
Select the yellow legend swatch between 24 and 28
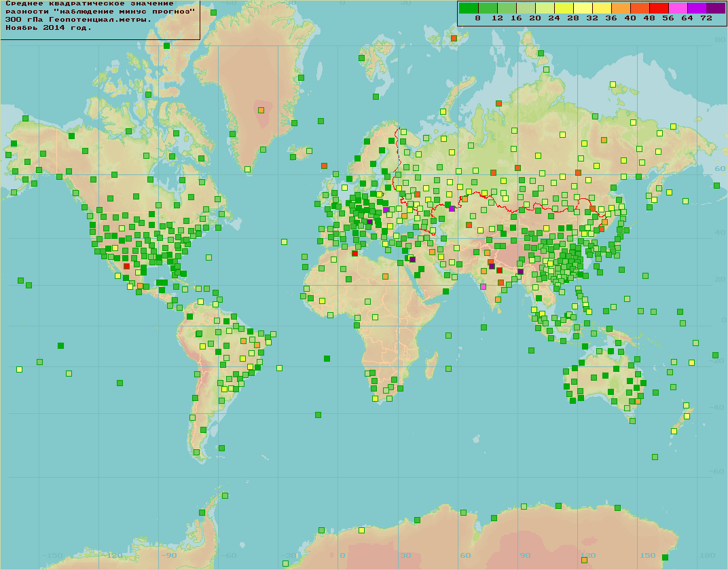564,8
